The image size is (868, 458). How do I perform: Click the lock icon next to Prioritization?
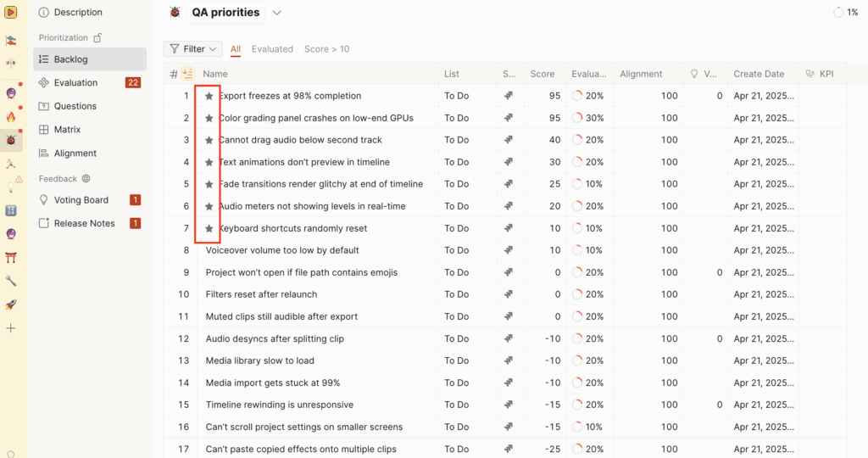click(97, 38)
